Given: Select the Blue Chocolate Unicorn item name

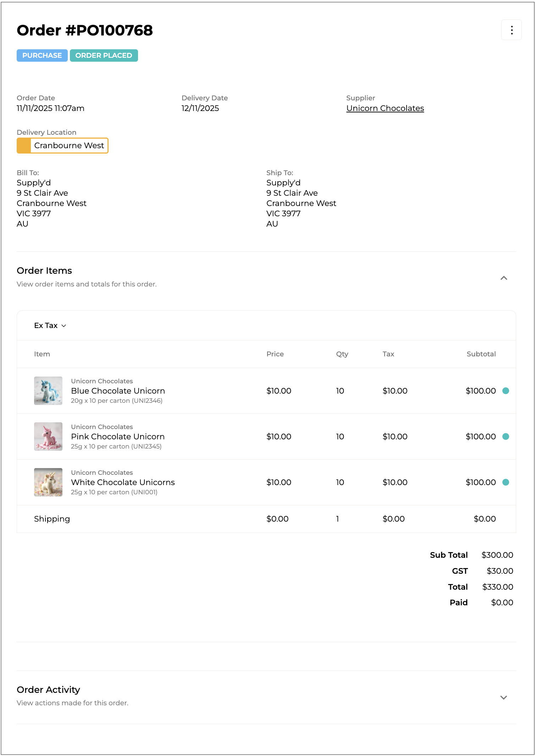Looking at the screenshot, I should coord(118,391).
